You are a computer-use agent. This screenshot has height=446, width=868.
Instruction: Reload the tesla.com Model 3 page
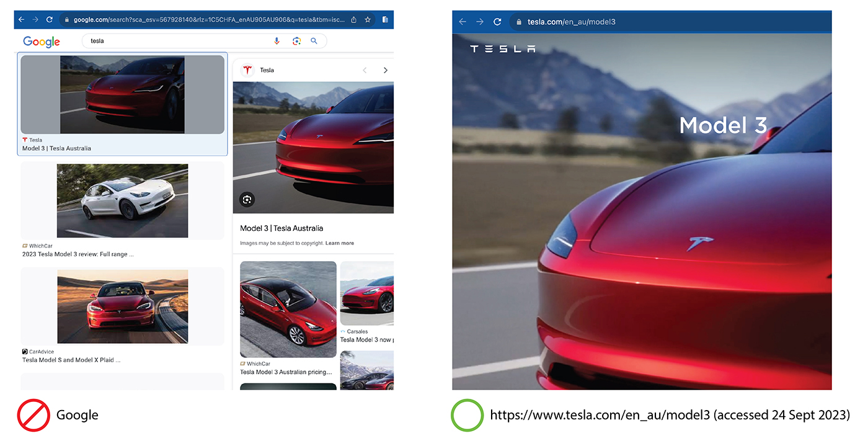497,22
